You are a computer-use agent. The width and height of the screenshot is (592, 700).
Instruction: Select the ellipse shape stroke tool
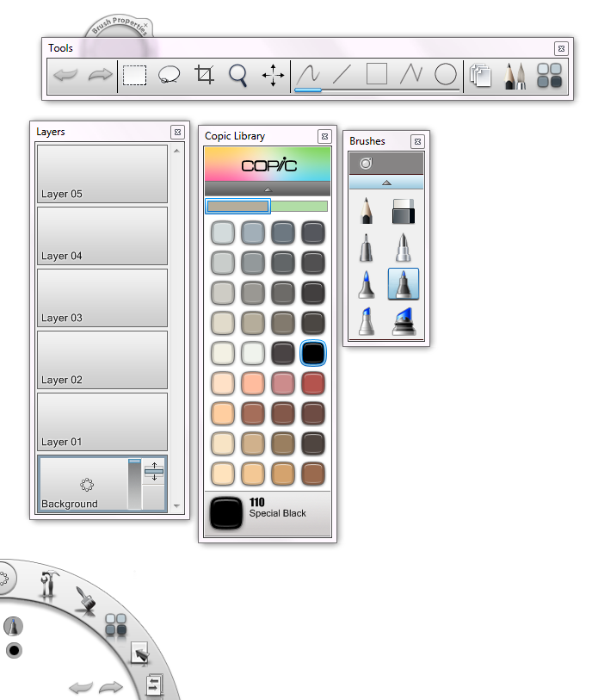coord(445,74)
